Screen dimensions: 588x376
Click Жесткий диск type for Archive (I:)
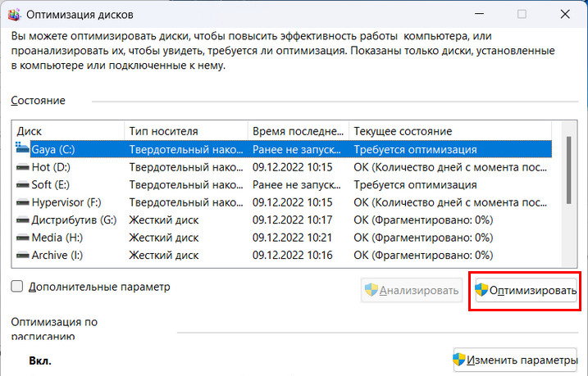click(x=164, y=255)
